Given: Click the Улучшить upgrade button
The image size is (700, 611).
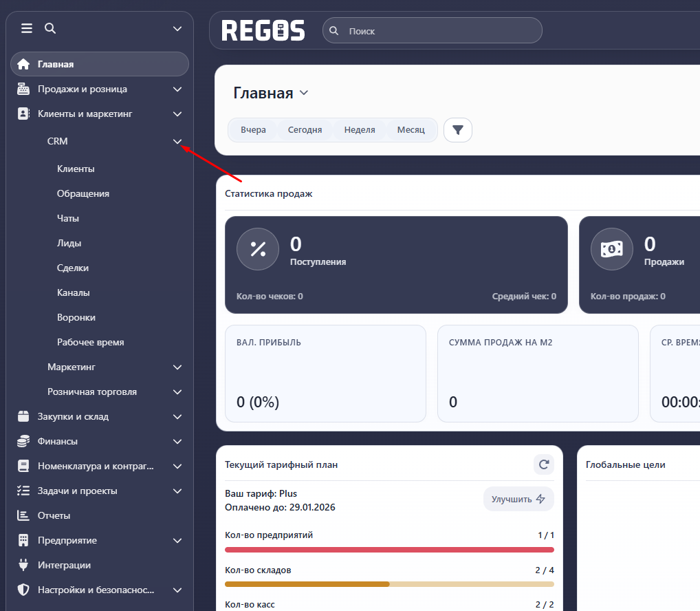Looking at the screenshot, I should tap(518, 499).
